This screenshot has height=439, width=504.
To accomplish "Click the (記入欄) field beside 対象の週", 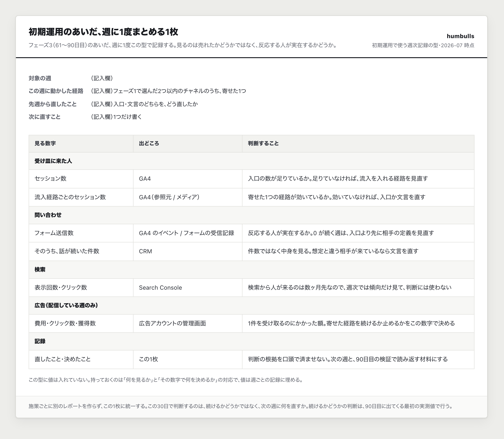I will point(102,78).
